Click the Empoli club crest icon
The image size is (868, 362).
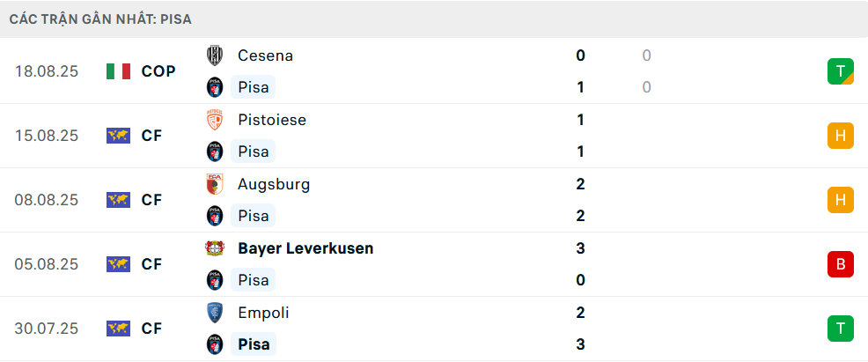point(214,313)
